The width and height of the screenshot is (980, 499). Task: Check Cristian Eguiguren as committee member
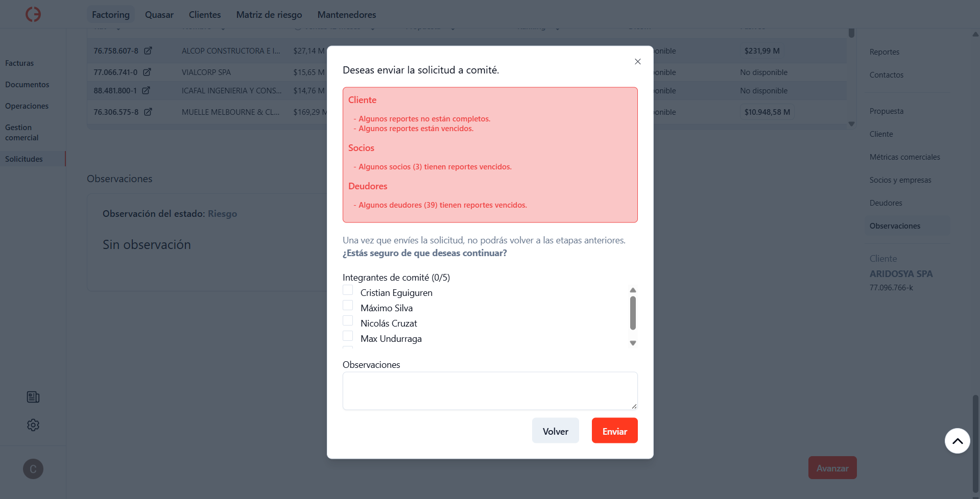pos(348,290)
